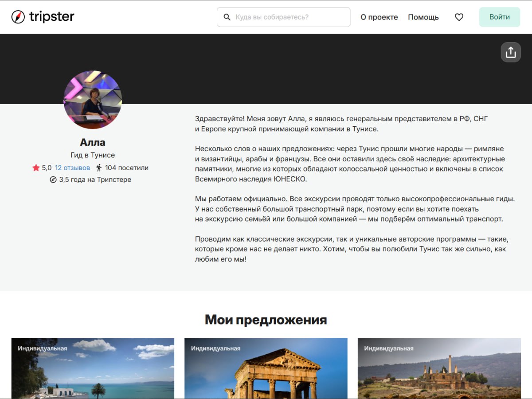The height and width of the screenshot is (399, 532).
Task: Open the '12 отзывов' reviews link
Action: (x=72, y=168)
